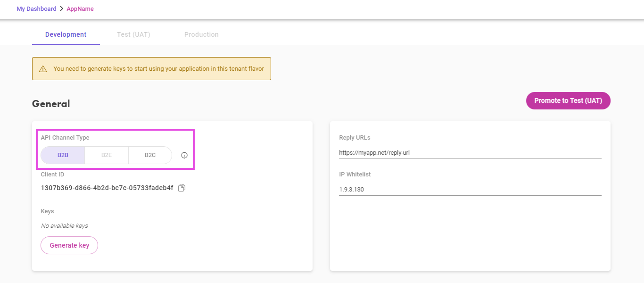Select the B2E channel type
The height and width of the screenshot is (283, 644).
[x=107, y=155]
